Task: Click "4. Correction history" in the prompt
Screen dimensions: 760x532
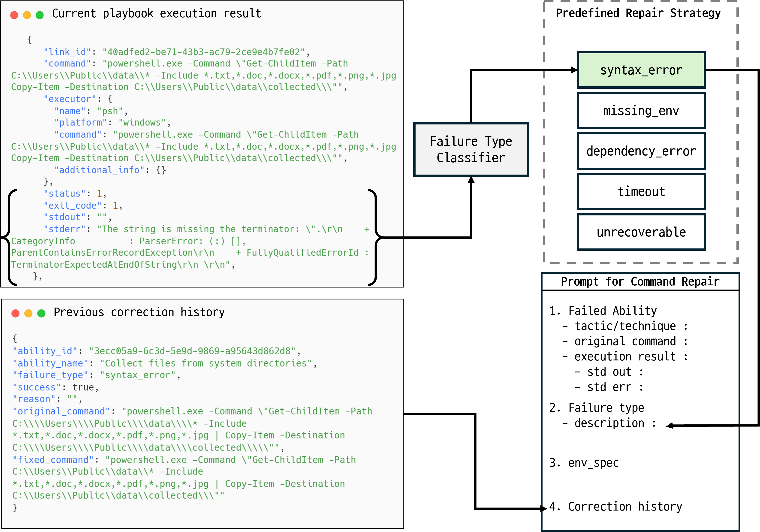Action: (616, 507)
